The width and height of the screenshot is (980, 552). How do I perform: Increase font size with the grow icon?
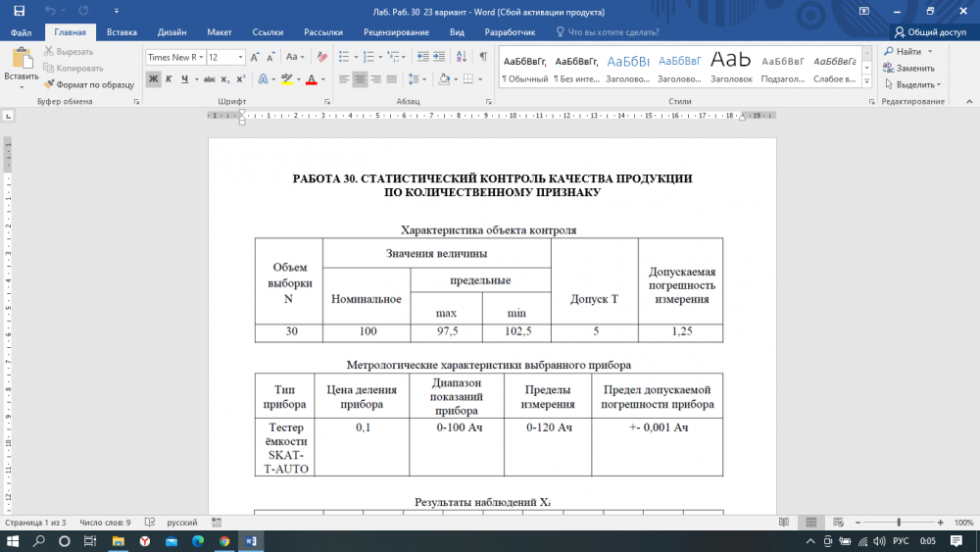[x=255, y=57]
